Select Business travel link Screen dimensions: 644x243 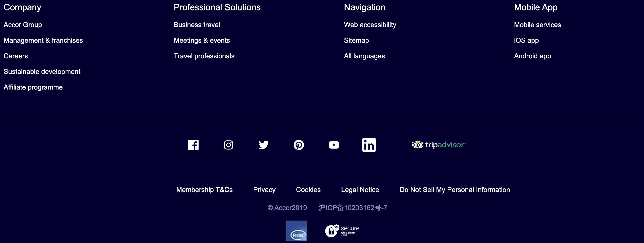[197, 25]
